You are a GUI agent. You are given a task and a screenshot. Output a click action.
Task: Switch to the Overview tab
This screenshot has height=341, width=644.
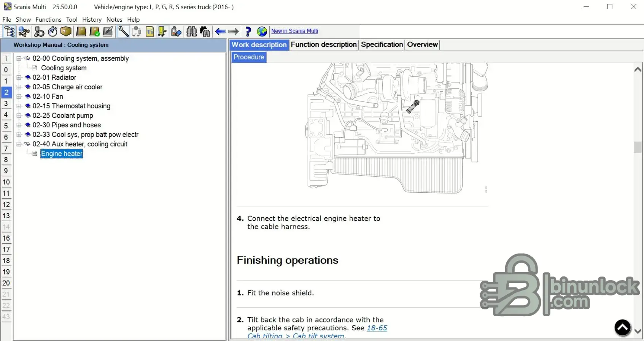tap(422, 44)
